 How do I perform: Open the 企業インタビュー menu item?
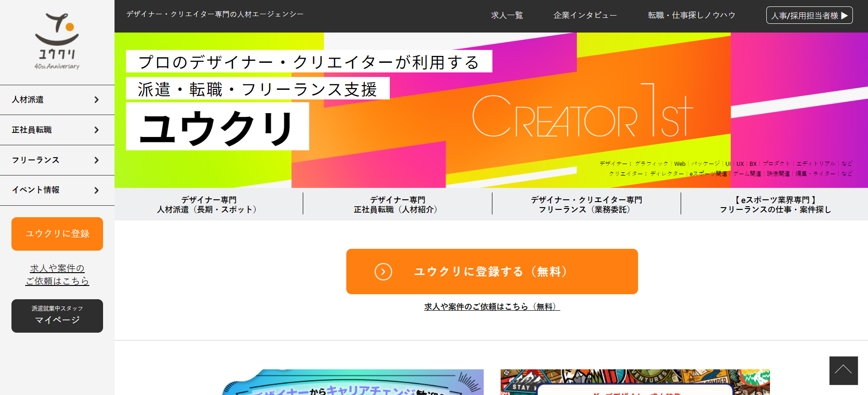[x=585, y=16]
